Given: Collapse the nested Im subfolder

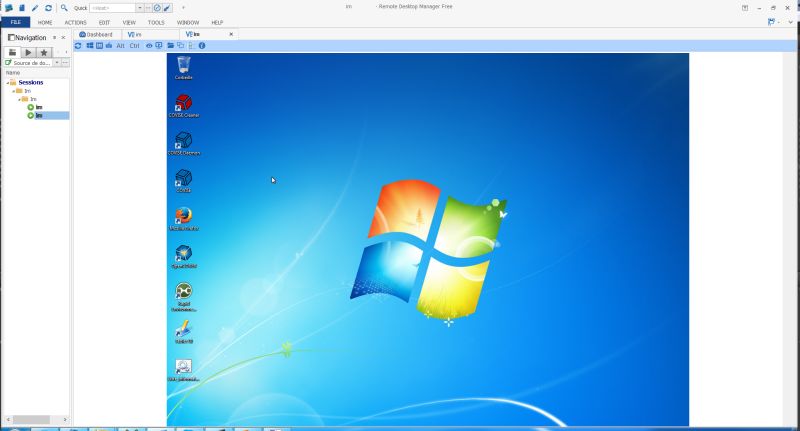Looking at the screenshot, I should click(19, 99).
